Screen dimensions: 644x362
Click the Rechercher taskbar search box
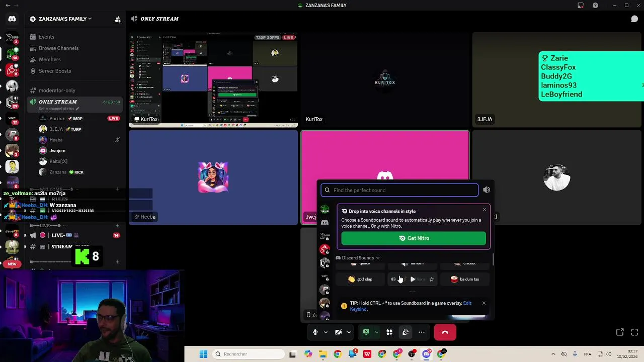point(249,354)
